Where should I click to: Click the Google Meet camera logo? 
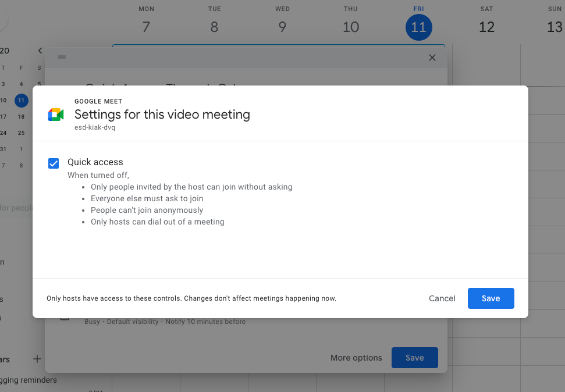pyautogui.click(x=56, y=115)
